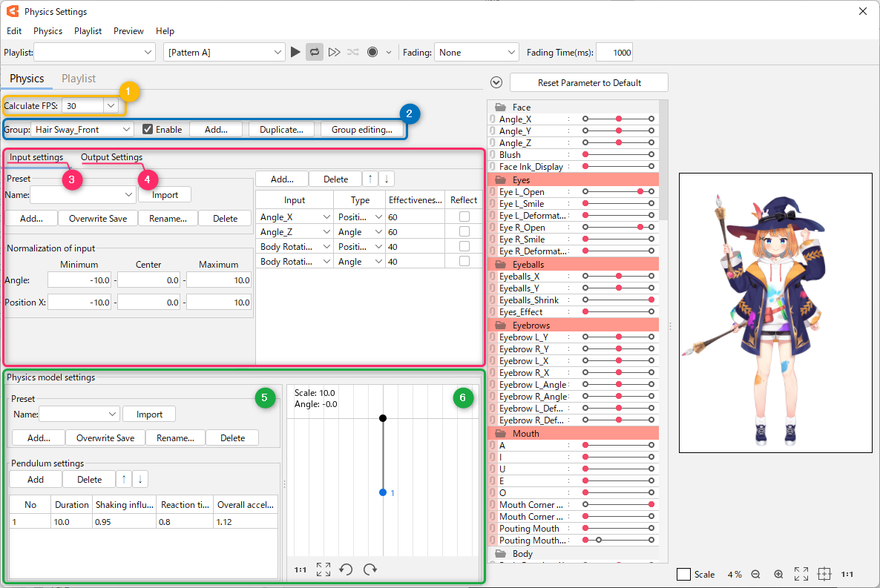Toggle the loop playback icon
Screen dimensions: 880x588
(315, 52)
